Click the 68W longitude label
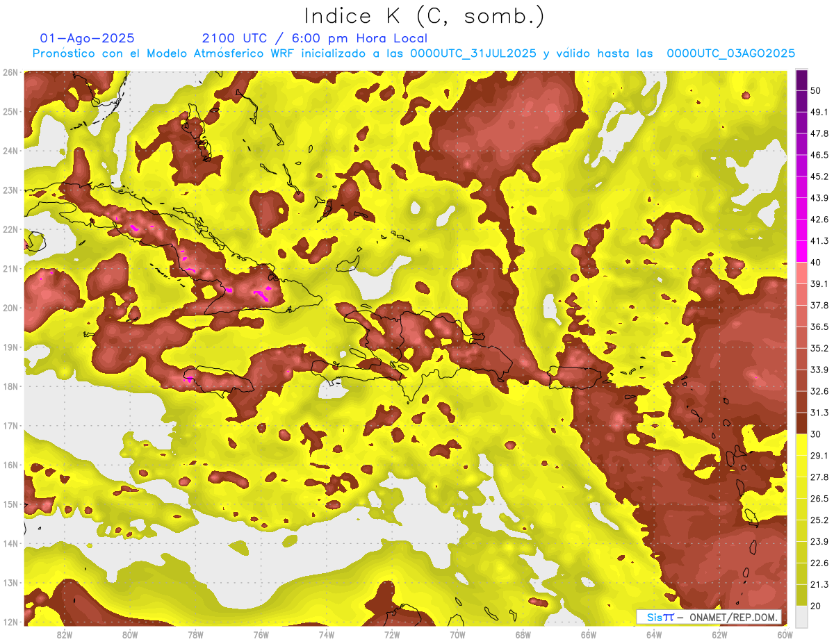 [523, 634]
